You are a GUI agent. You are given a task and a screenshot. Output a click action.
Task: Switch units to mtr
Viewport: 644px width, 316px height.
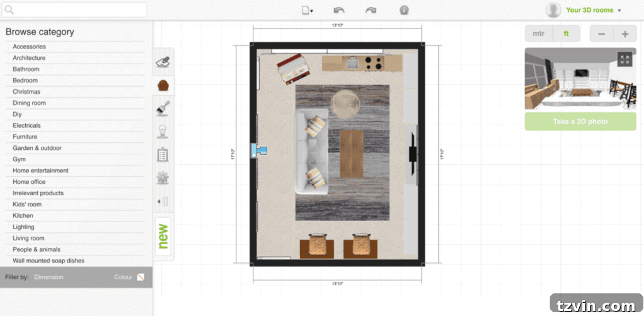(x=538, y=34)
